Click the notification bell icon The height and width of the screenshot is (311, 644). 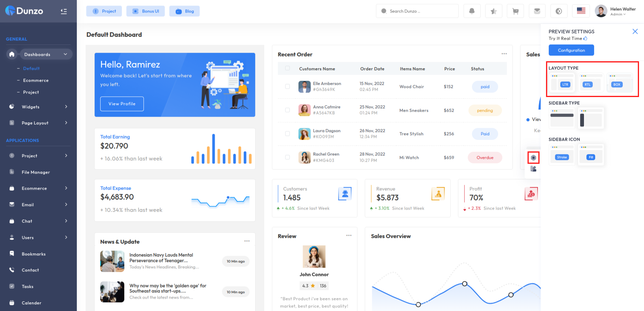472,11
